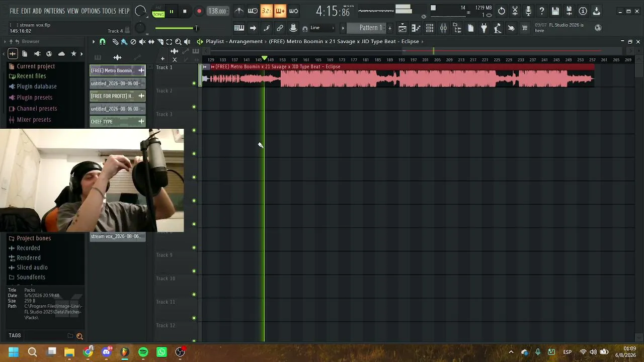Toggle the wait-for-input recording button

point(253,11)
